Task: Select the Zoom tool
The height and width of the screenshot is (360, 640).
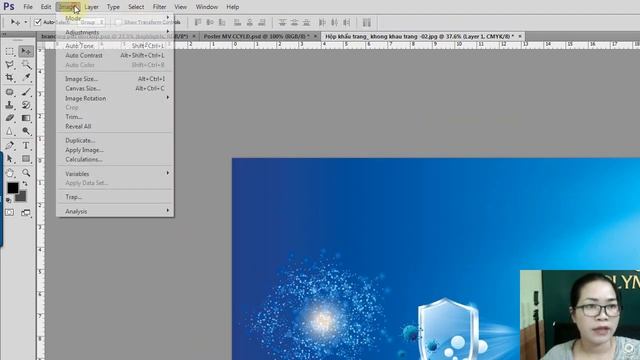Action: (x=26, y=173)
